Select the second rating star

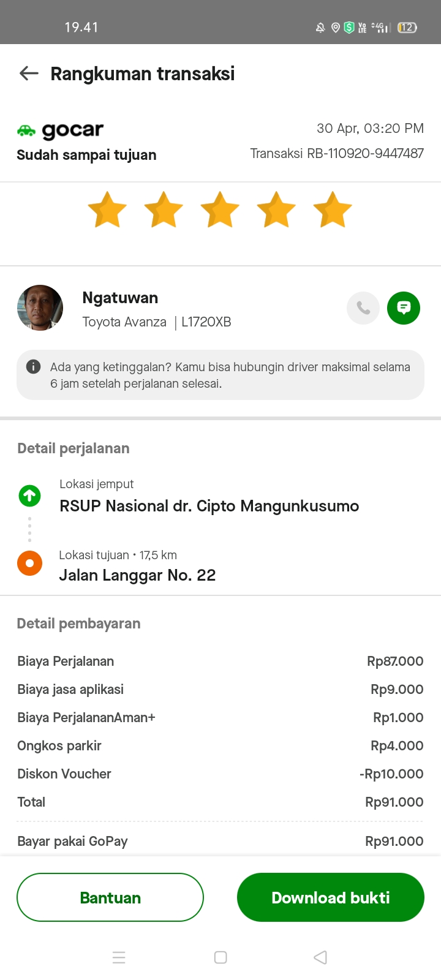[164, 210]
